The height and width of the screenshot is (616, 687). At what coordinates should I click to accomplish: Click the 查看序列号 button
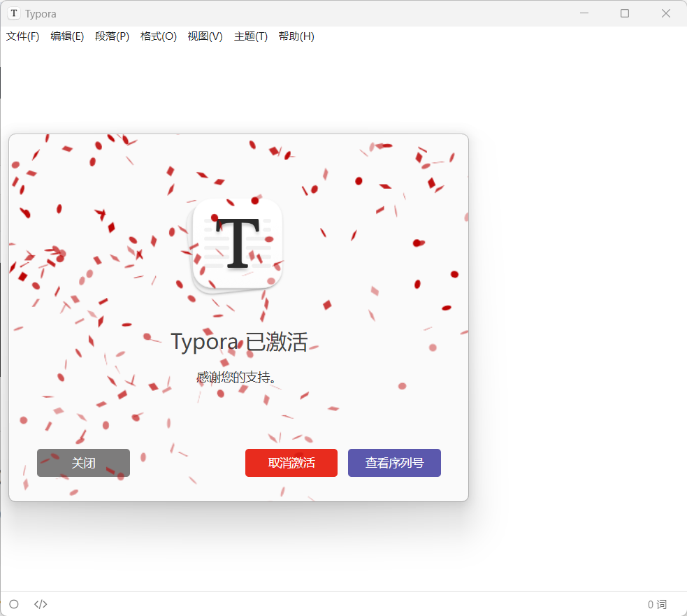tap(394, 463)
